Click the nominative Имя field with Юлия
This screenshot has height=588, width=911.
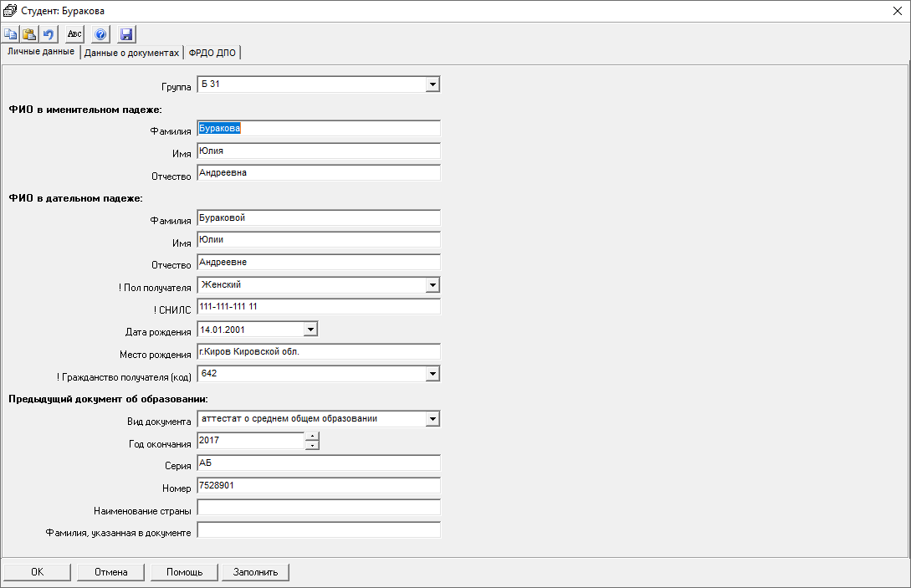pyautogui.click(x=319, y=151)
